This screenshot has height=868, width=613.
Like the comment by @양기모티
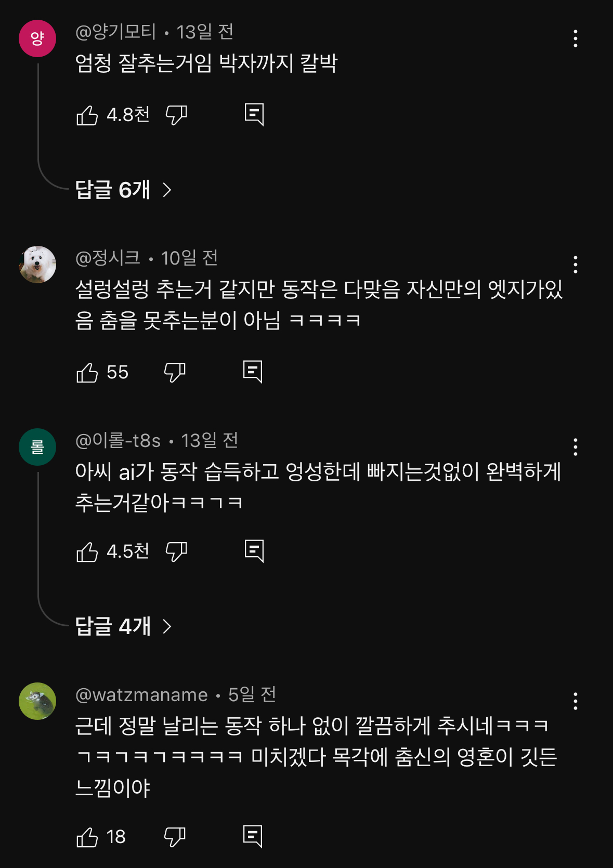click(x=87, y=115)
